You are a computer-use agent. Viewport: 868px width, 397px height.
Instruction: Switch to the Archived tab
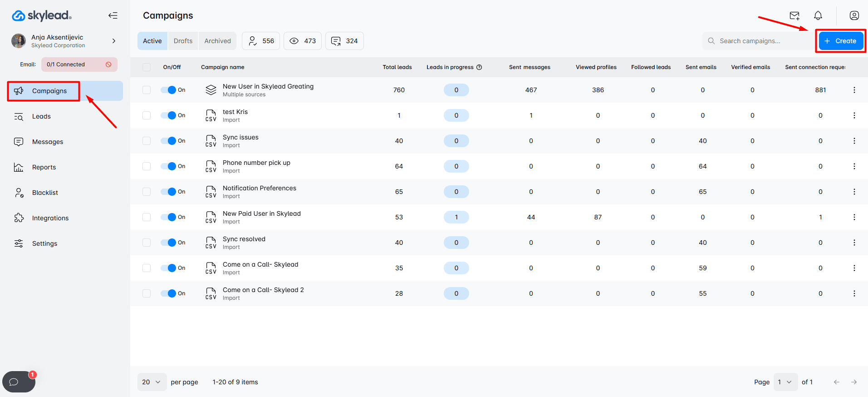click(217, 41)
